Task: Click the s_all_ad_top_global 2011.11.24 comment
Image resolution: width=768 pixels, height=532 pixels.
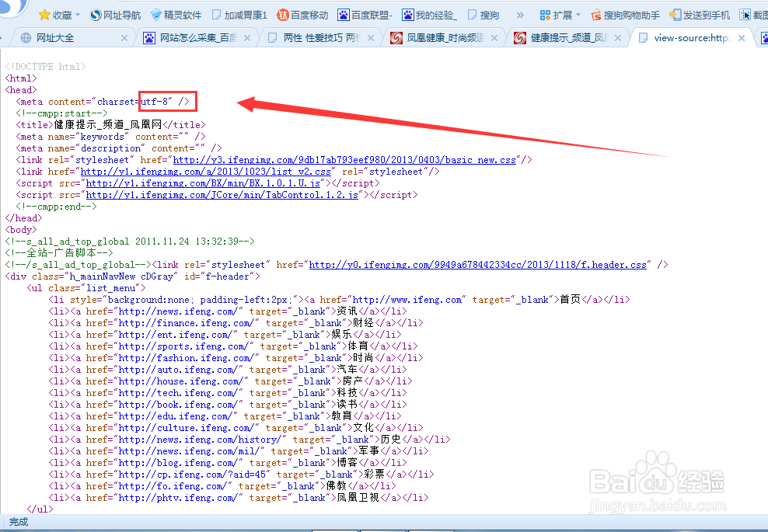Action: point(130,242)
